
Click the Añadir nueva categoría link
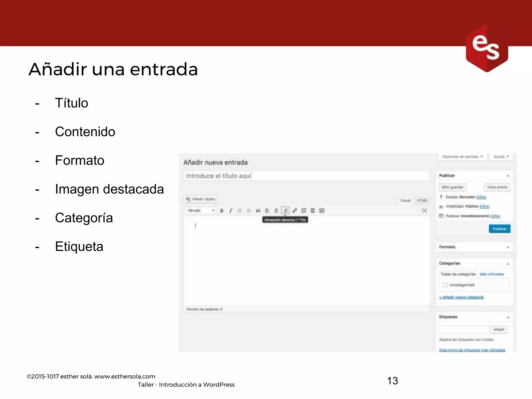[461, 297]
